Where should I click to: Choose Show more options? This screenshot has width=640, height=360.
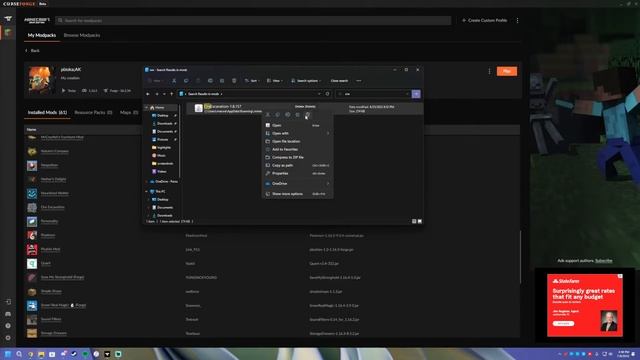click(297, 194)
